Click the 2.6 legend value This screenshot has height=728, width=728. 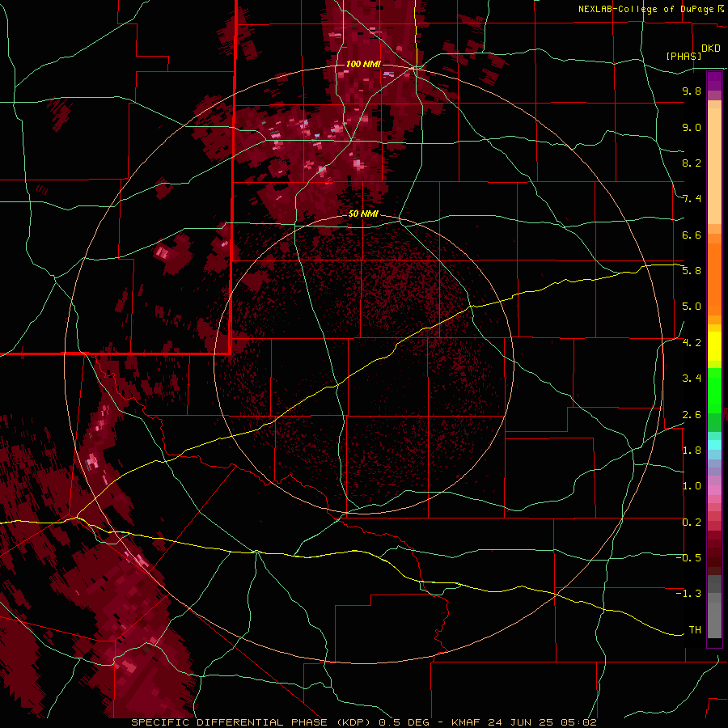[692, 415]
